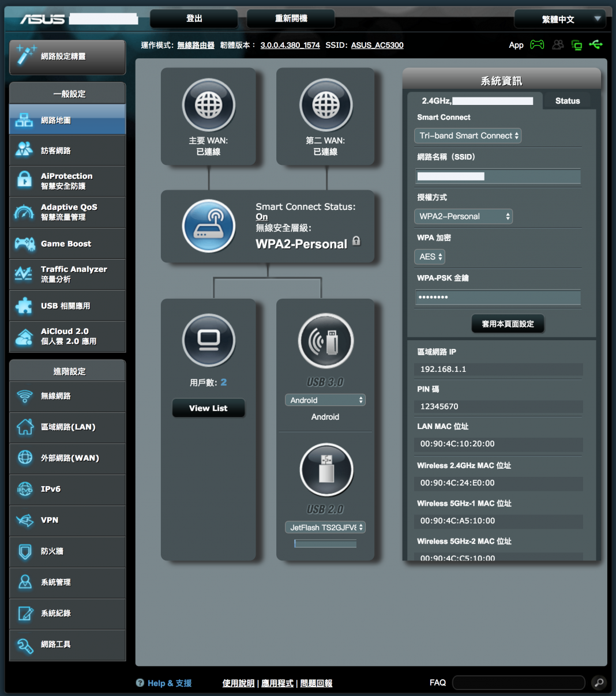The width and height of the screenshot is (616, 696).
Task: Click the green game controller status icon
Action: [x=537, y=45]
